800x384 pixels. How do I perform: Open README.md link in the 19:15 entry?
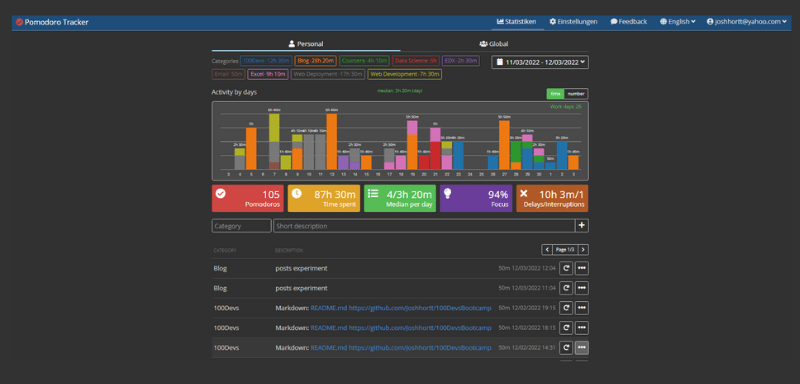tap(329, 308)
